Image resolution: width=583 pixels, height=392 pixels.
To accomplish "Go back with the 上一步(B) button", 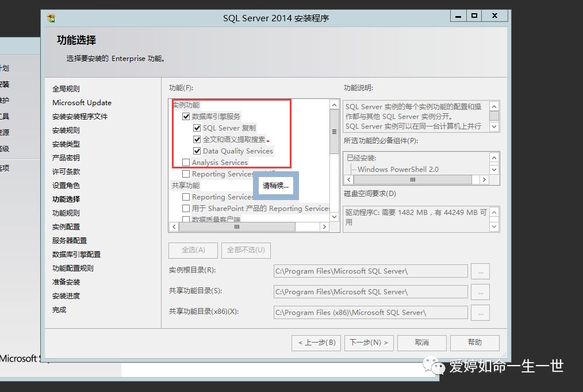I will [316, 343].
